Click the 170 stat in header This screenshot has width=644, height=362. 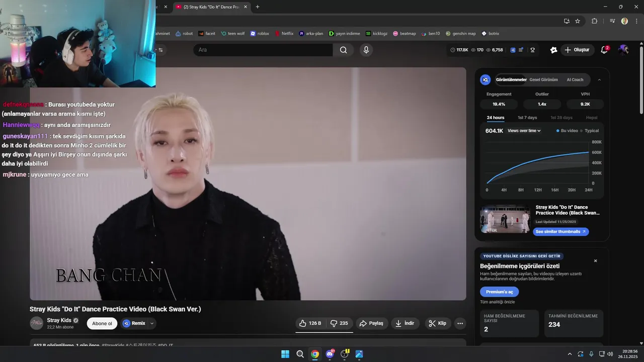click(x=477, y=50)
